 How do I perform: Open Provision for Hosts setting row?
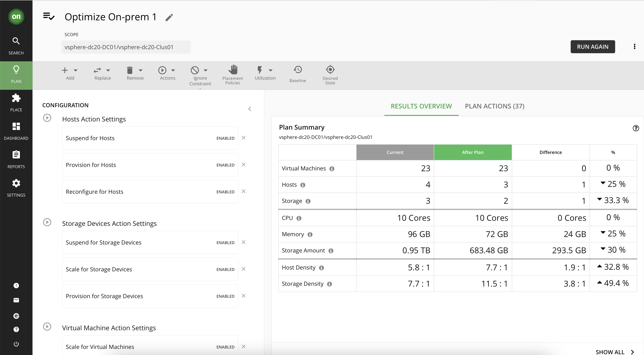pyautogui.click(x=150, y=165)
